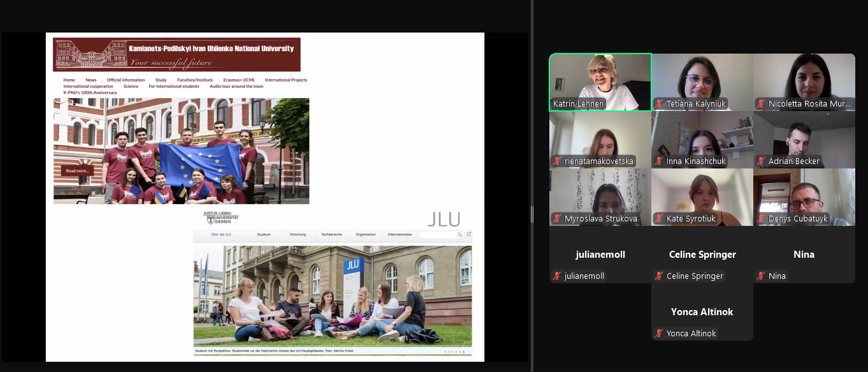Click the muted mic icon beside Denys Cubatyuk
Viewport: 868px width, 372px height.
tap(761, 219)
